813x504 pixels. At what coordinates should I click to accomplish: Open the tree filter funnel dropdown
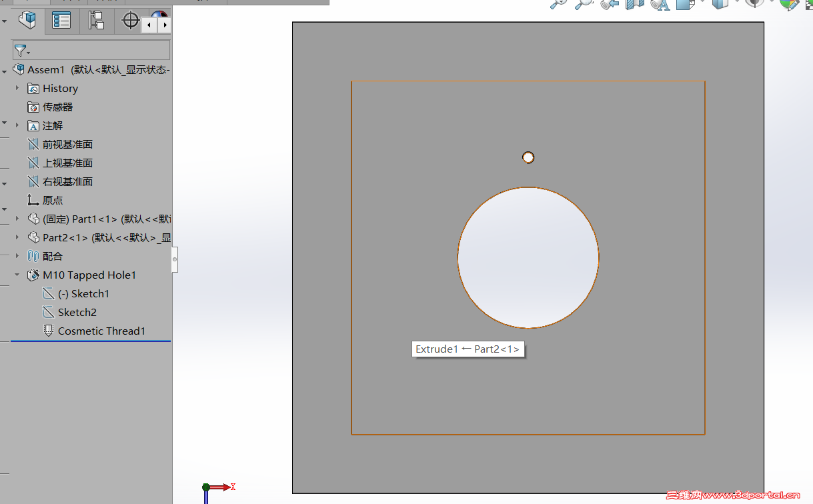[x=22, y=51]
